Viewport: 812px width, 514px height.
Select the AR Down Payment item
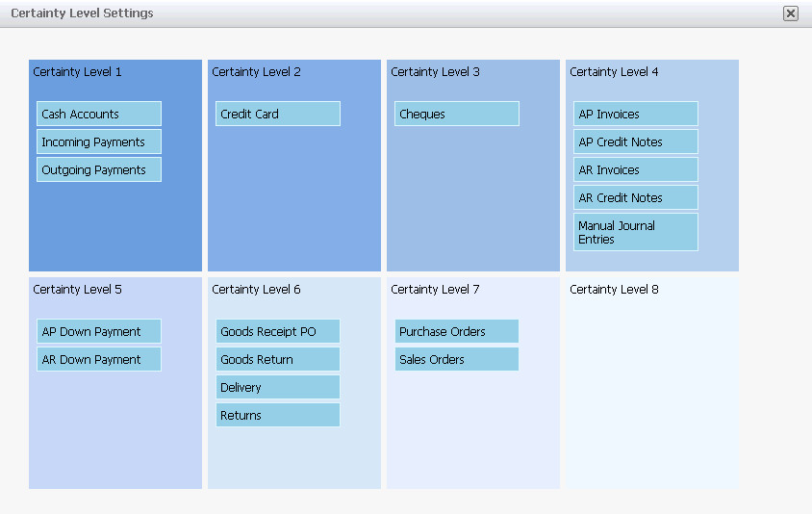click(x=99, y=359)
